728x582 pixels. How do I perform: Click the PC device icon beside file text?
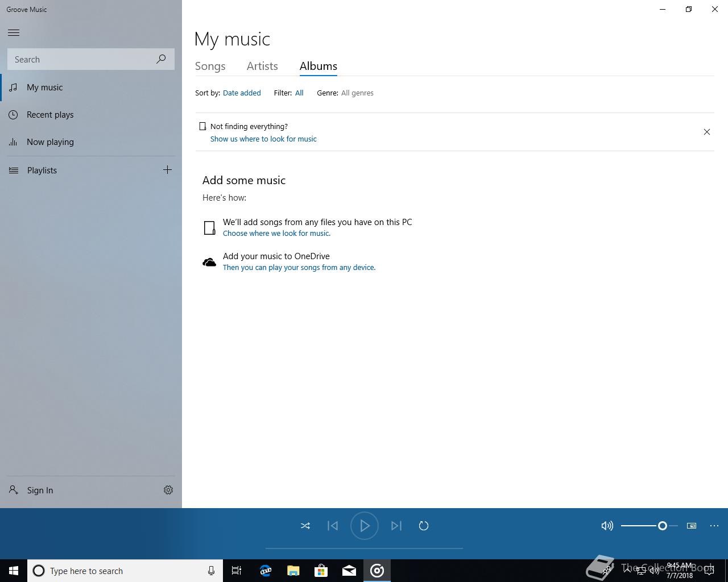[x=209, y=228]
